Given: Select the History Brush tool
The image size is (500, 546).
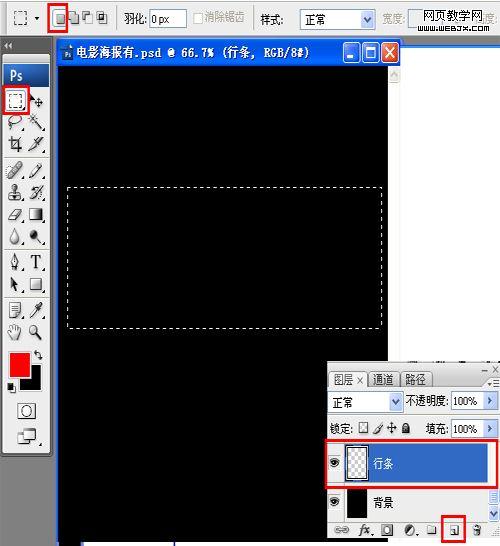Looking at the screenshot, I should 36,192.
